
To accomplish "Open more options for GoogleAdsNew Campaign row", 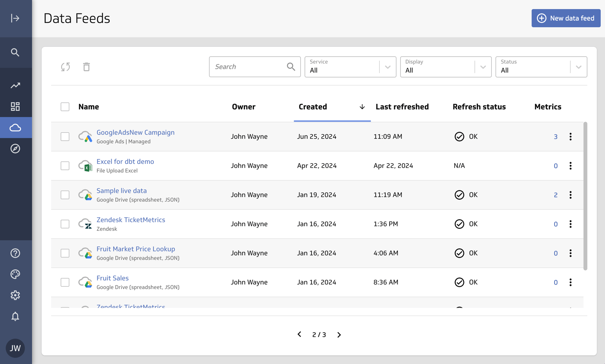I will 571,136.
